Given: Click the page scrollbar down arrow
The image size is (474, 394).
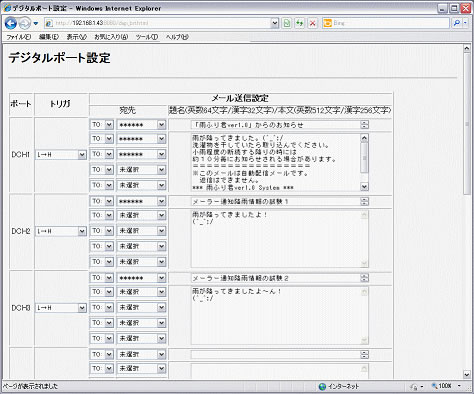Looking at the screenshot, I should coord(467,374).
